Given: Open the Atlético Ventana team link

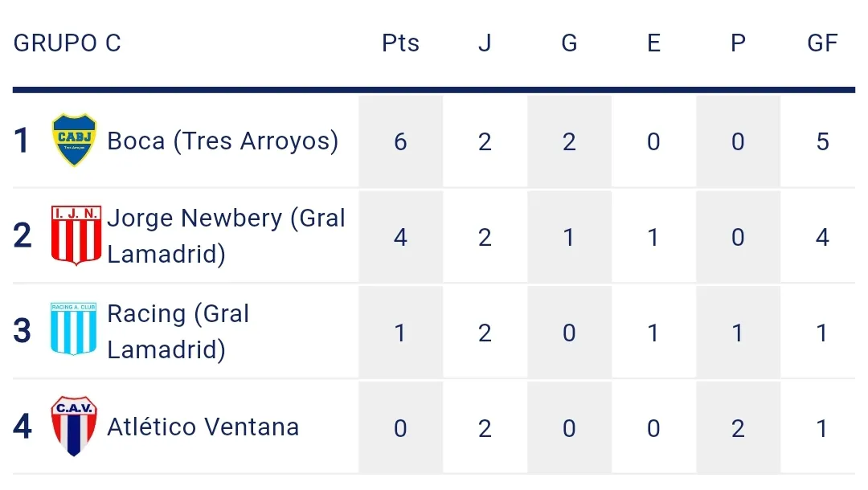Looking at the screenshot, I should [x=203, y=427].
